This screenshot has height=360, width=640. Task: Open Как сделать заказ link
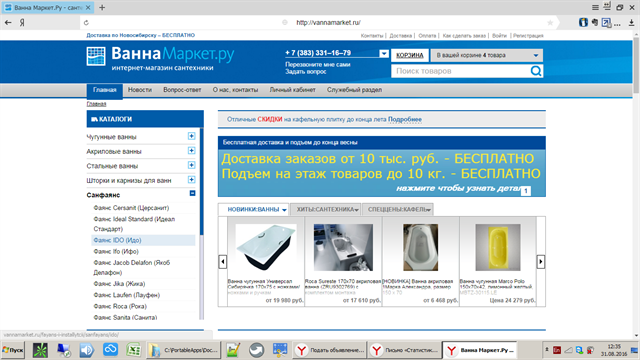coord(464,36)
